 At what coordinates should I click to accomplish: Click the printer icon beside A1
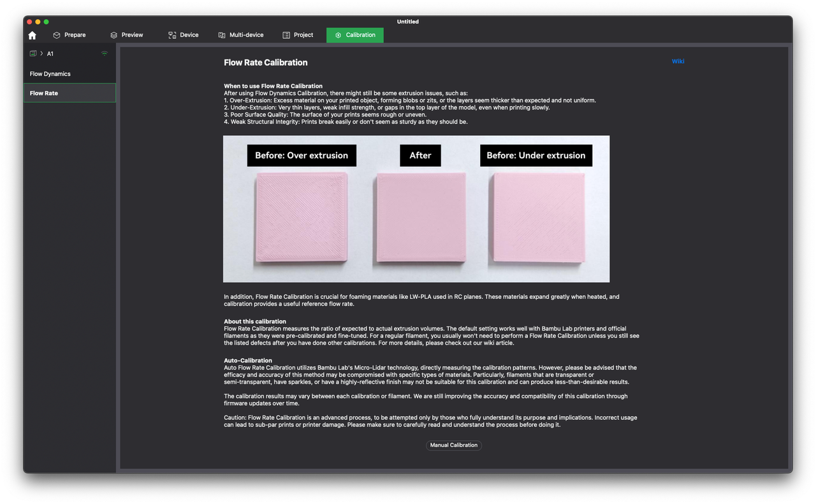[33, 54]
